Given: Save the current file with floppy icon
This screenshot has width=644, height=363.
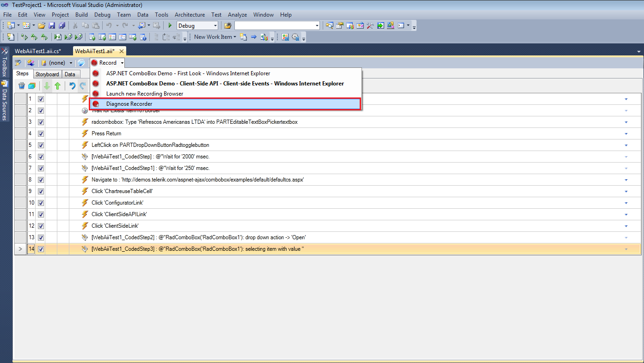Looking at the screenshot, I should coord(52,25).
